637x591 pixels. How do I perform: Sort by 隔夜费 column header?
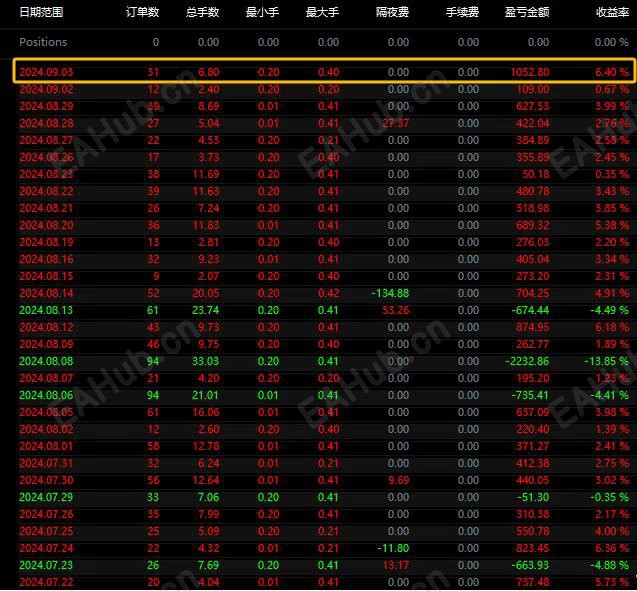[x=392, y=12]
